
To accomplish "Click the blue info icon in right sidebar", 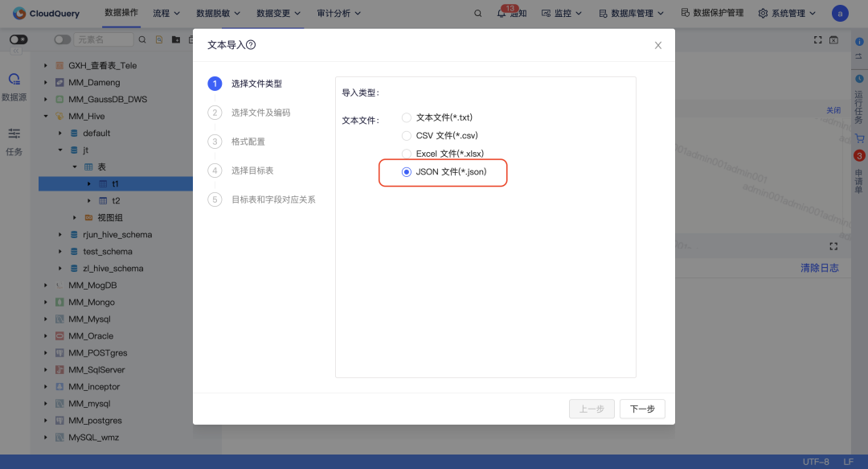I will click(859, 42).
